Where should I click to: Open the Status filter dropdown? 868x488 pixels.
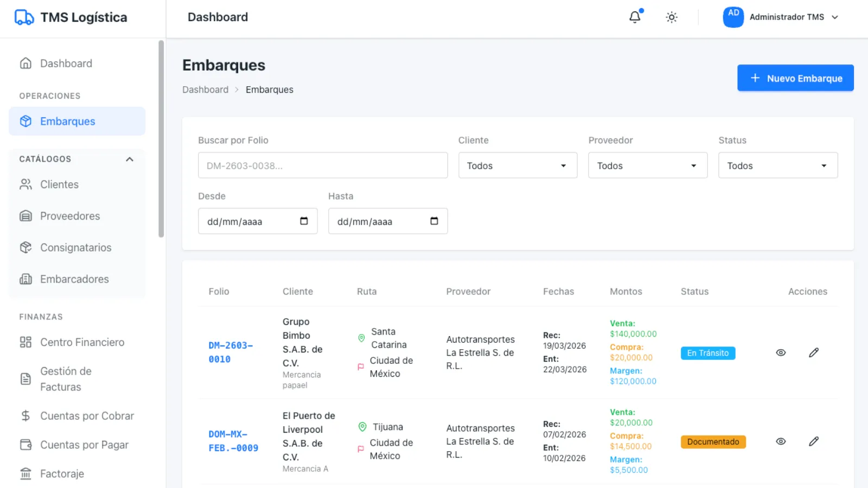(778, 165)
